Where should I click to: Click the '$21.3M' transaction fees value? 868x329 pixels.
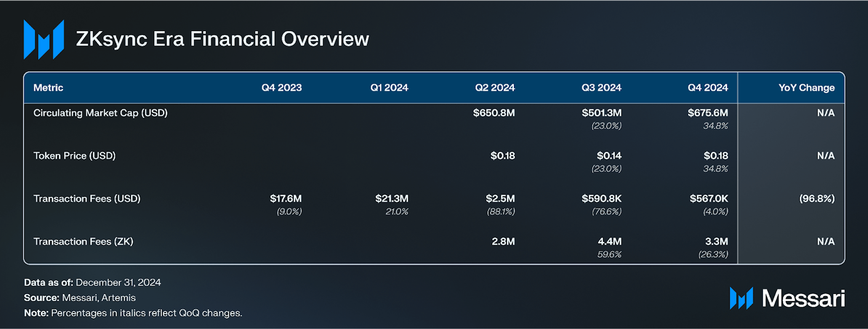click(x=391, y=199)
